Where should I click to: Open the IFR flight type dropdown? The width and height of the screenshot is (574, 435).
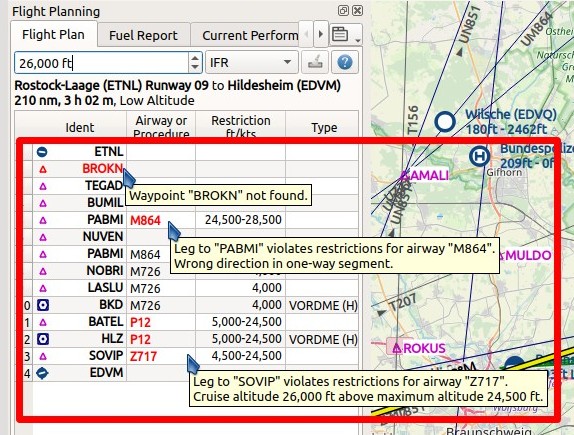pyautogui.click(x=251, y=62)
